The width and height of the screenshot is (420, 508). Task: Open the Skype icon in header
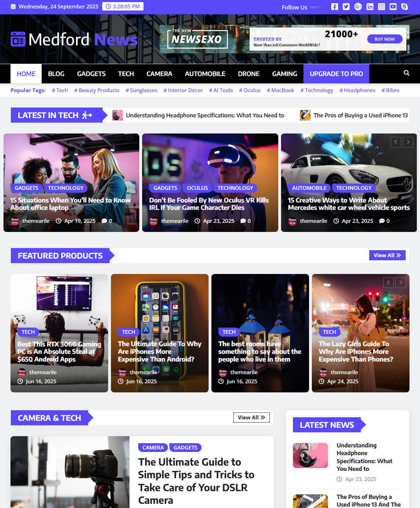pyautogui.click(x=405, y=7)
